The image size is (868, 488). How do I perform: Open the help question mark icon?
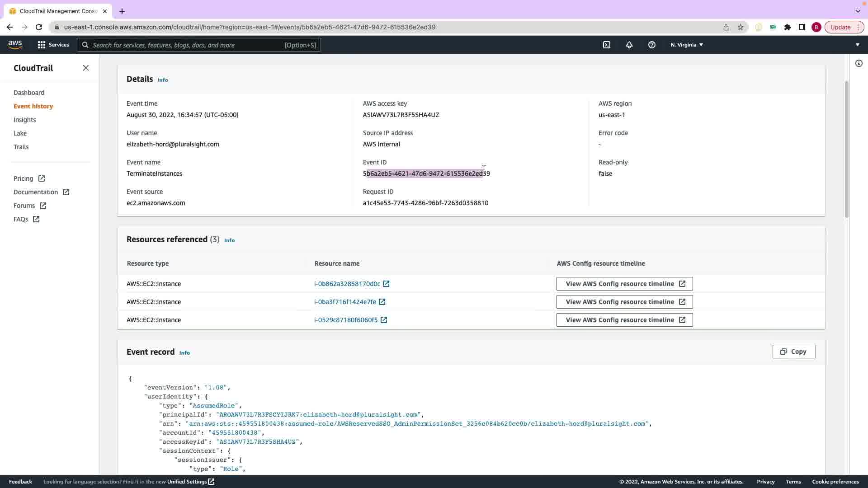pos(651,45)
